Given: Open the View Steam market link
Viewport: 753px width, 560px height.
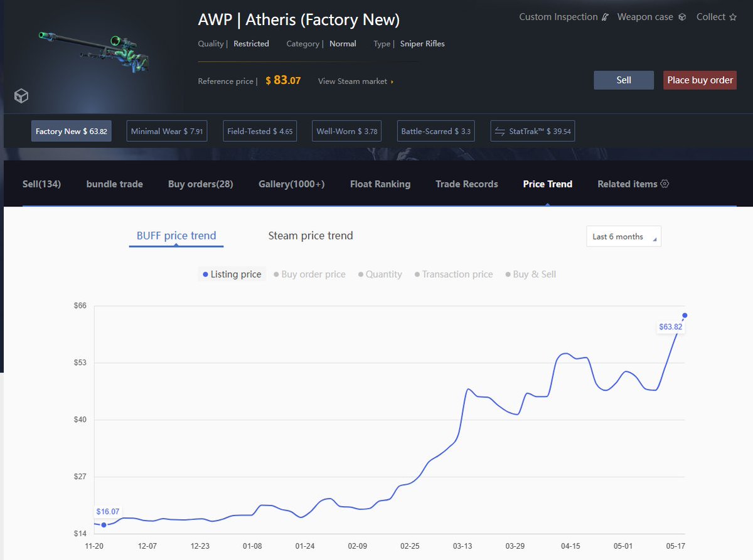Looking at the screenshot, I should (x=356, y=81).
